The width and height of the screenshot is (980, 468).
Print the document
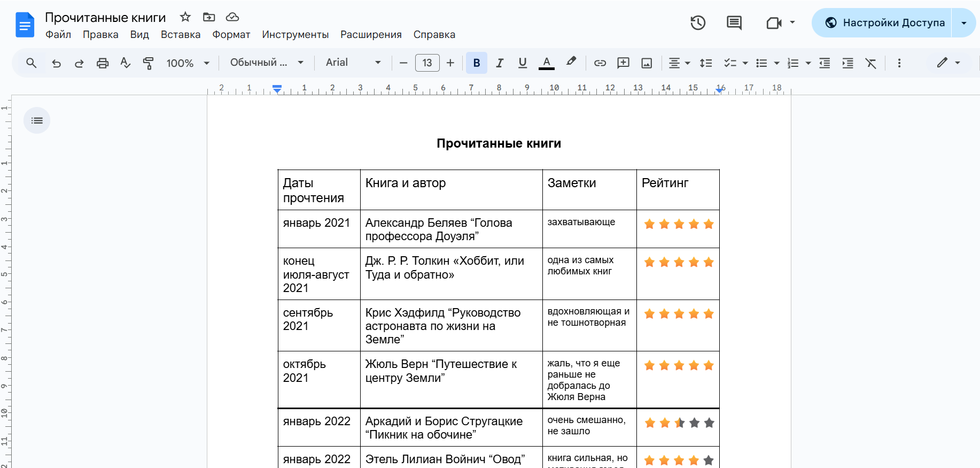pos(102,63)
